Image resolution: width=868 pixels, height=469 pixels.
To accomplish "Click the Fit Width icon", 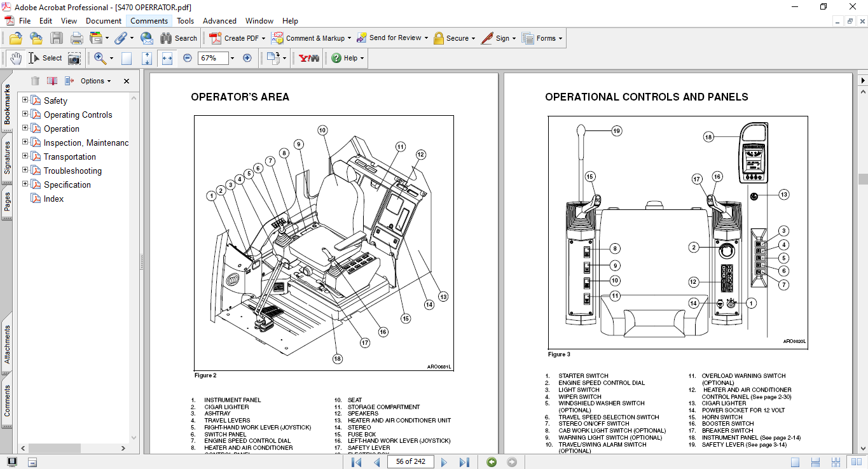I will [167, 58].
